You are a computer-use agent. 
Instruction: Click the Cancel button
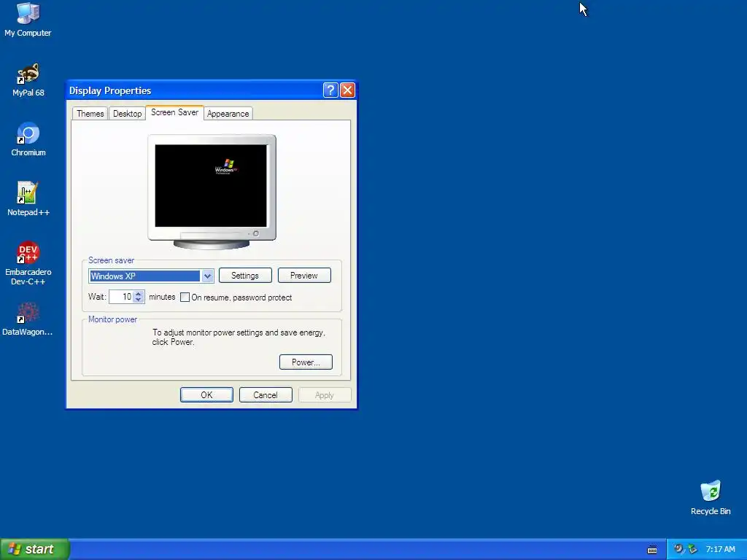click(x=266, y=394)
